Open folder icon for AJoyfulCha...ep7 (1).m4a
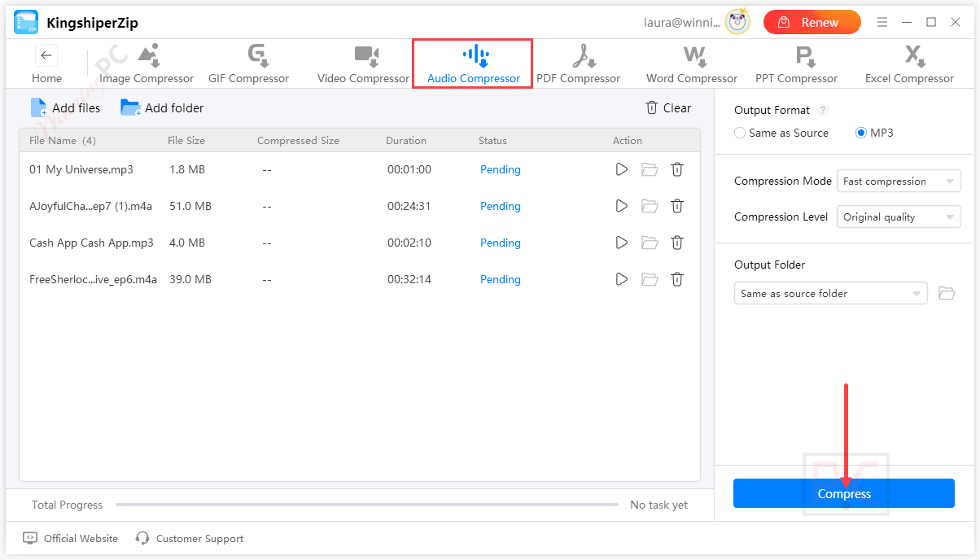Image resolution: width=980 pixels, height=560 pixels. (x=650, y=206)
